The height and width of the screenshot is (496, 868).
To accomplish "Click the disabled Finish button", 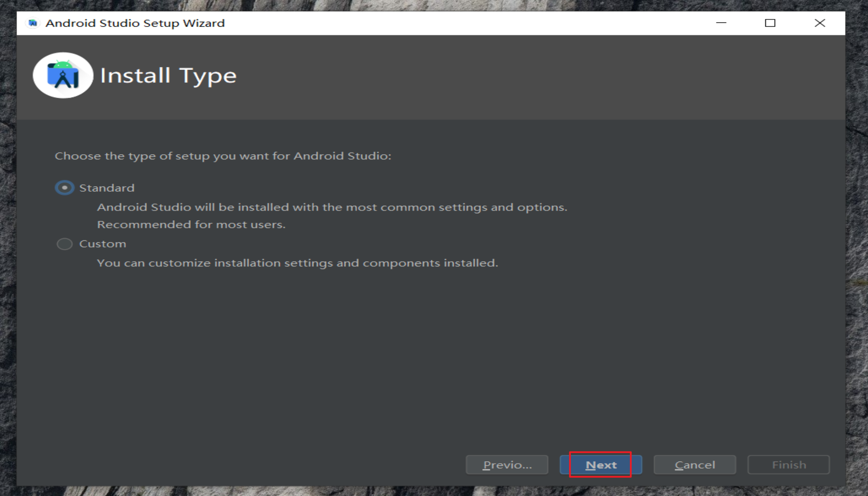I will point(789,464).
